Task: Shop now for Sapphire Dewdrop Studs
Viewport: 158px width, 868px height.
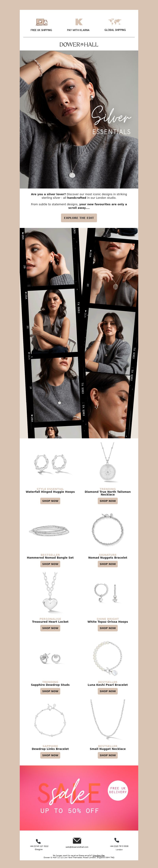Action: pos(50,691)
